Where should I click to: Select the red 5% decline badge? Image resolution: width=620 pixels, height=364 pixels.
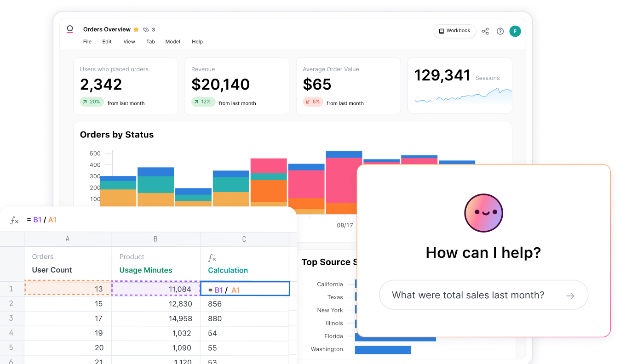tap(313, 102)
